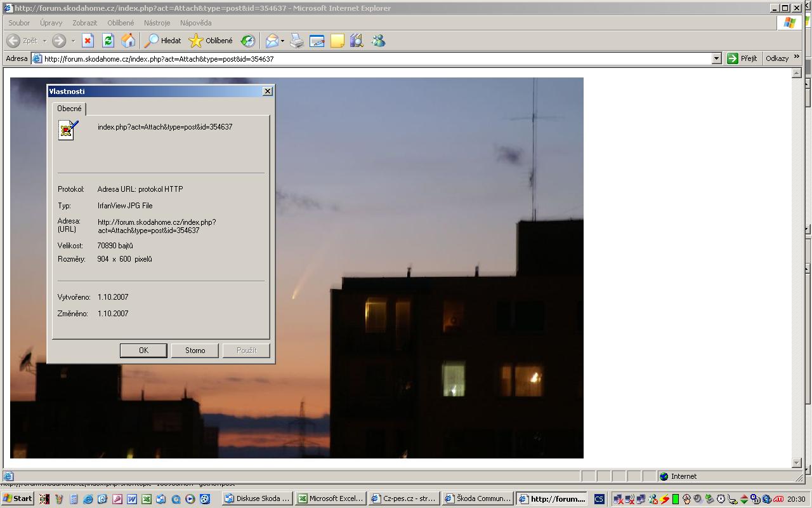Click the Zpět back arrow button

click(x=22, y=41)
